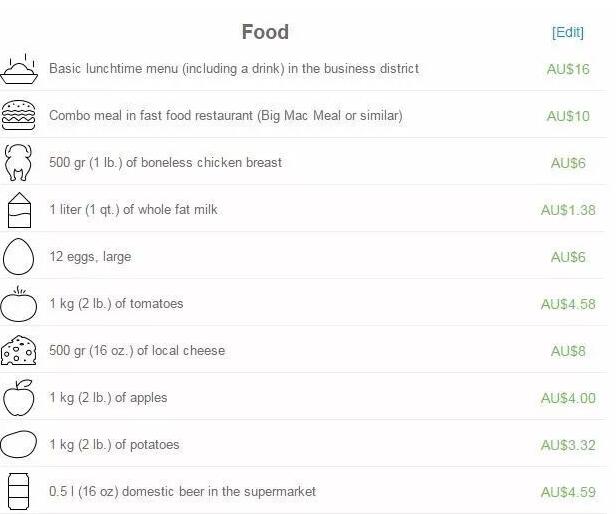Click the burger combo meal icon

(19, 116)
